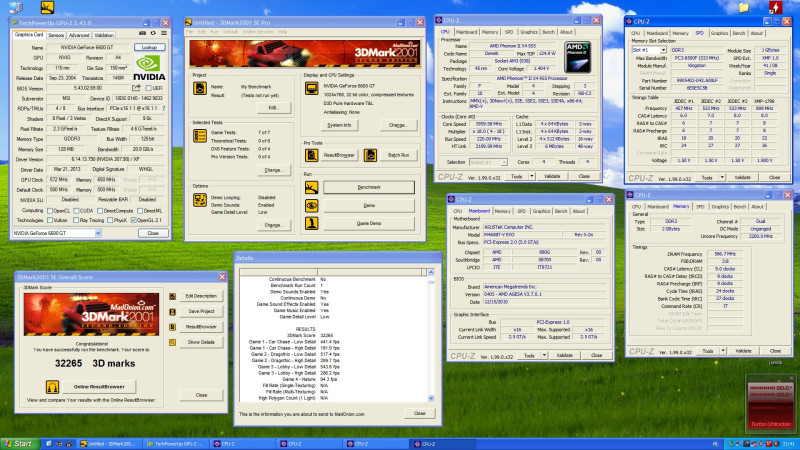This screenshot has height=450, width=800.
Task: Click the Show Details button
Action: pos(201,342)
